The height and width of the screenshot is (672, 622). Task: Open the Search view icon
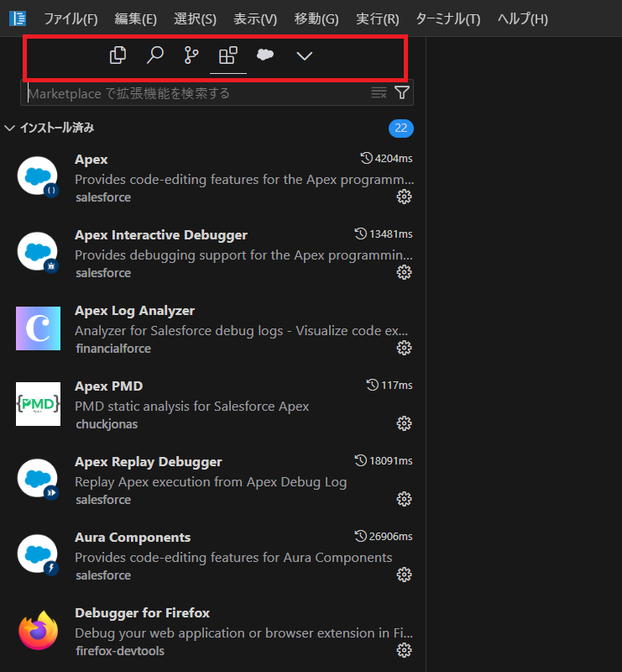point(155,55)
